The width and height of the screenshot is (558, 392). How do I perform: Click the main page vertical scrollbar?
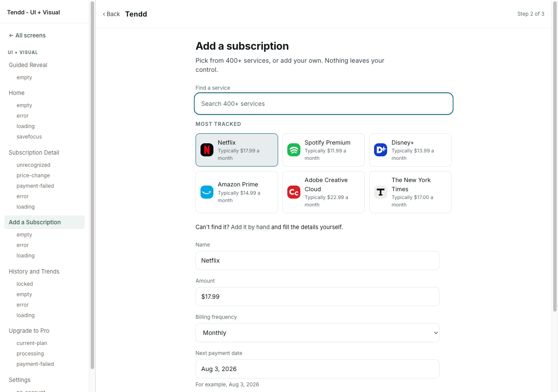555,156
